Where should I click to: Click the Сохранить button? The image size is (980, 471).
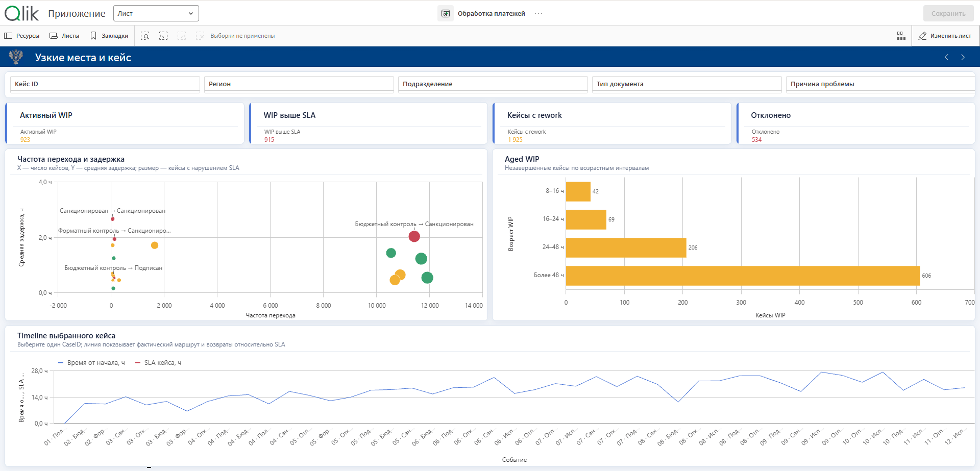[948, 14]
